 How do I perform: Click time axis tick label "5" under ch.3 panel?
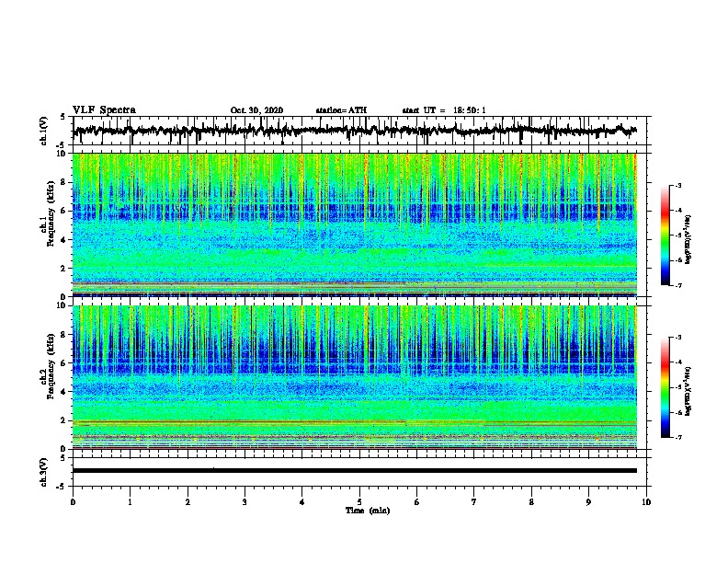(x=359, y=502)
